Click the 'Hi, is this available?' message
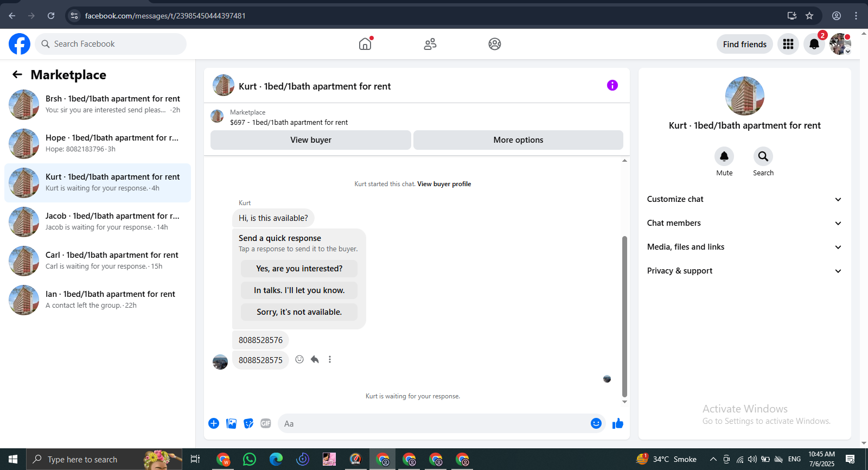This screenshot has height=470, width=868. [273, 218]
